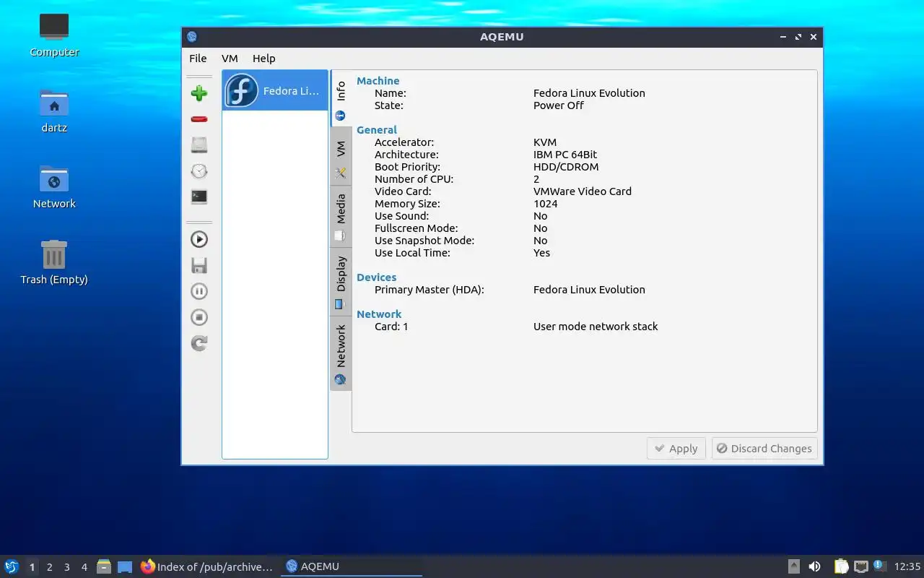This screenshot has width=924, height=578.
Task: Open the Network desktop folder icon
Action: tap(54, 186)
